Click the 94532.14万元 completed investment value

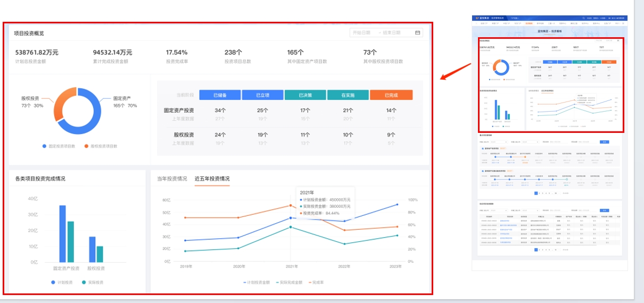(x=112, y=52)
